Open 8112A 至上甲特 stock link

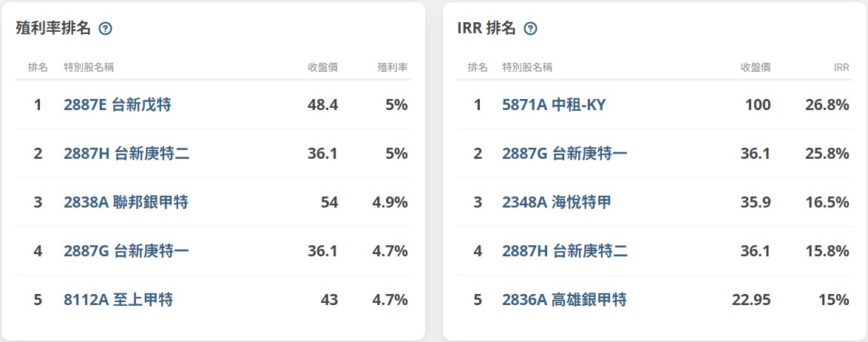point(118,299)
